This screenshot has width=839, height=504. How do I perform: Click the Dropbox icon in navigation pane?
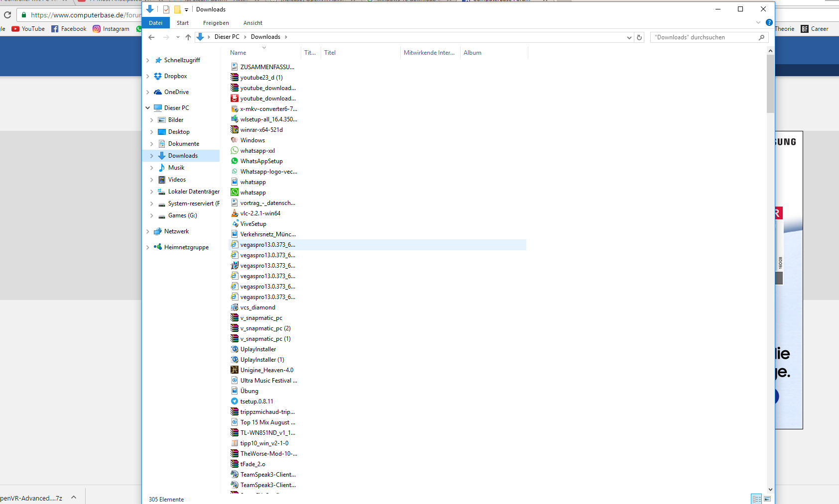(x=158, y=76)
